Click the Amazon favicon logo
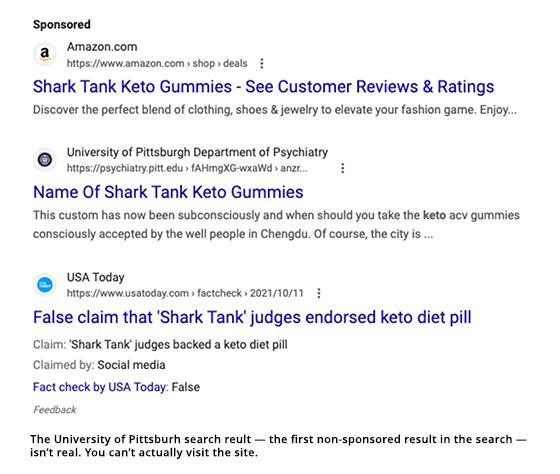The height and width of the screenshot is (474, 560). click(x=45, y=54)
